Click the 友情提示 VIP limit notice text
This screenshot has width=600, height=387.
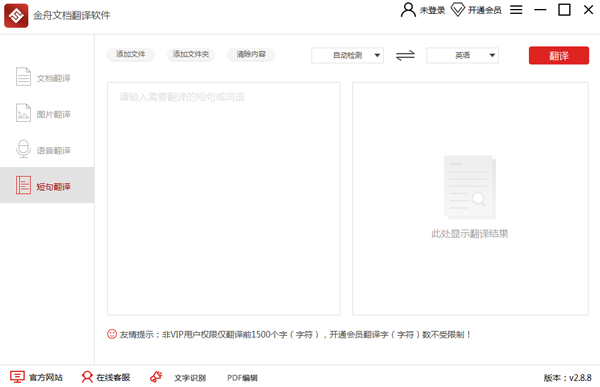295,335
